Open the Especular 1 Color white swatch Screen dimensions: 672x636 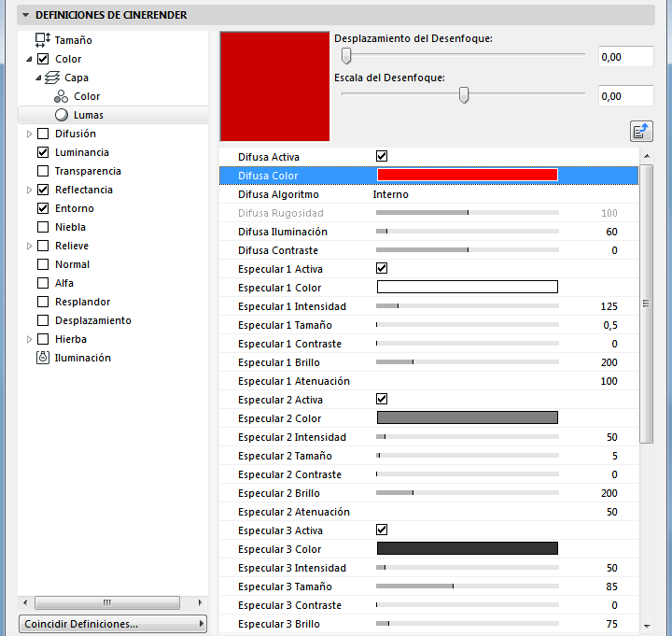[x=468, y=287]
